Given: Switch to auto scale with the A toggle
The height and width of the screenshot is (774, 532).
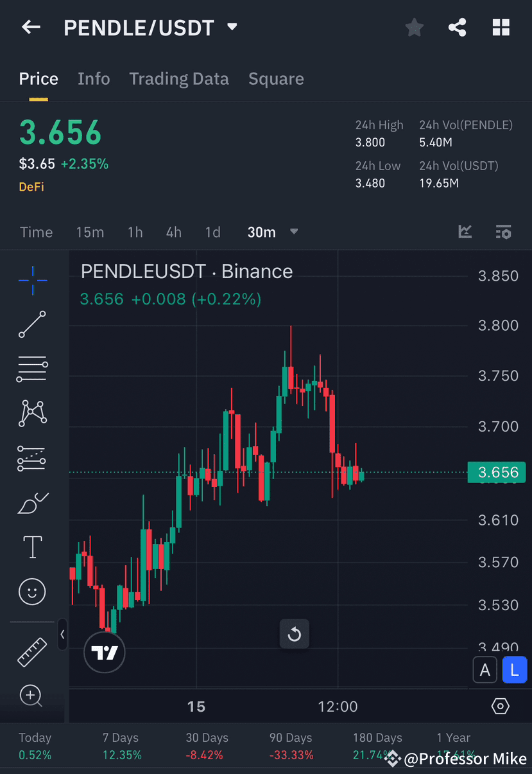Looking at the screenshot, I should click(x=485, y=669).
